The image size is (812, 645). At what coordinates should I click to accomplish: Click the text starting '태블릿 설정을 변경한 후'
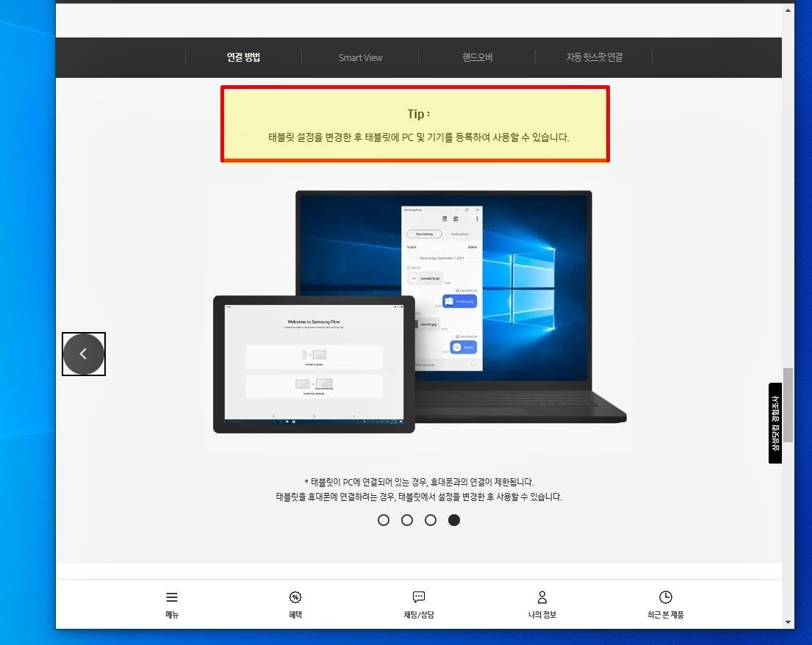pyautogui.click(x=418, y=137)
